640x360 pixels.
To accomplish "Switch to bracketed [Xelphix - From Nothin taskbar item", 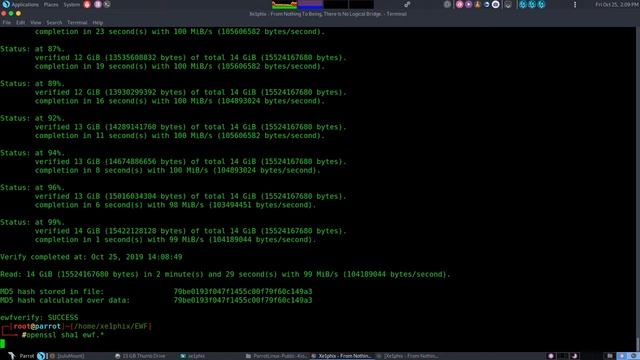I will click(x=407, y=356).
